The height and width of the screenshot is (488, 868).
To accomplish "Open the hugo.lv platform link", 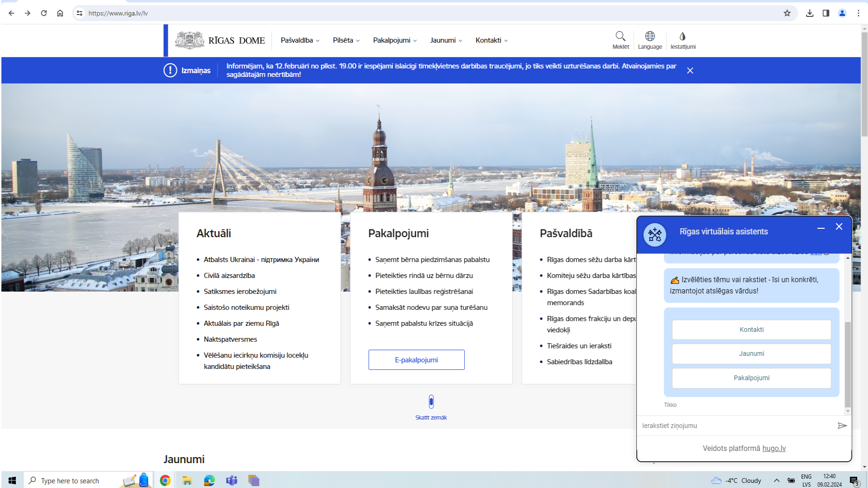I will [774, 448].
